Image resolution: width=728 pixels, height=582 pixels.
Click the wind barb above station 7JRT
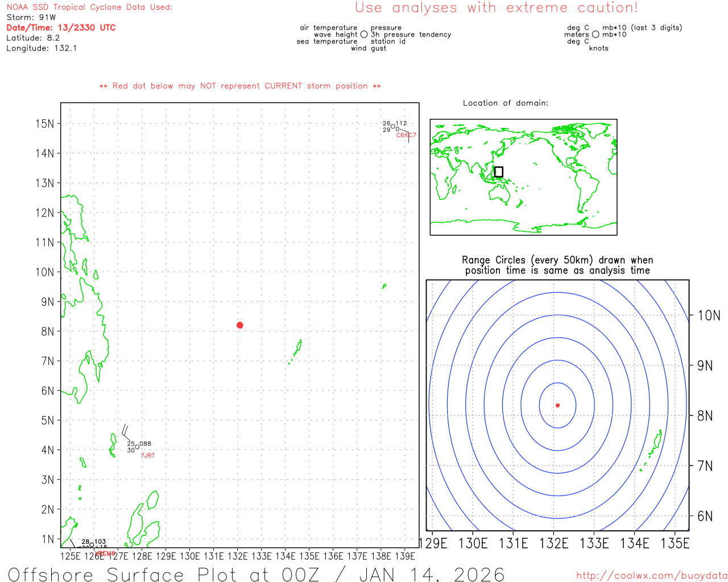click(x=125, y=430)
